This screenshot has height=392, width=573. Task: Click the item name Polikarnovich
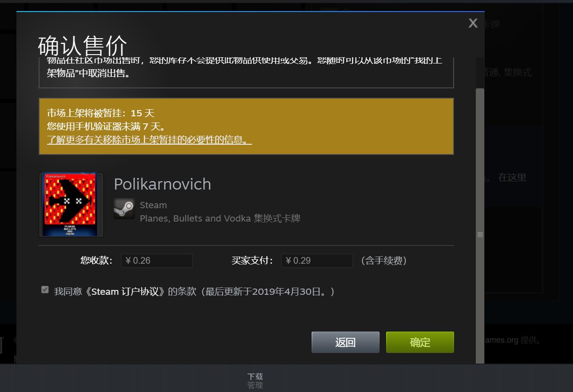[x=162, y=184]
